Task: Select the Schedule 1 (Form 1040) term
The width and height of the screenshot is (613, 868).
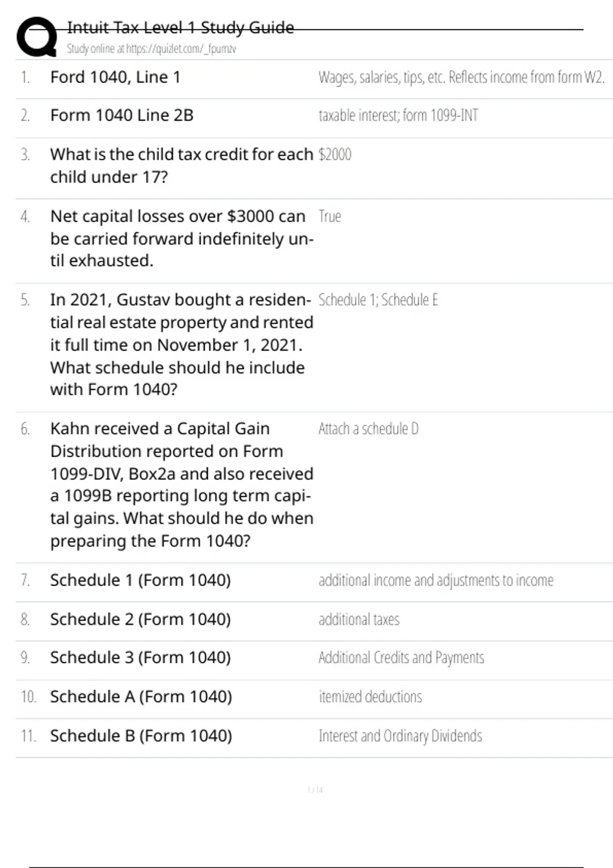Action: (x=140, y=581)
